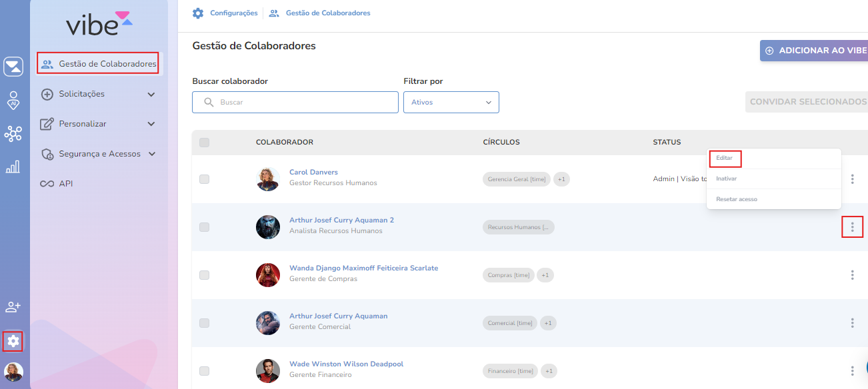Click the Personalizar edit icon

pyautogui.click(x=47, y=124)
